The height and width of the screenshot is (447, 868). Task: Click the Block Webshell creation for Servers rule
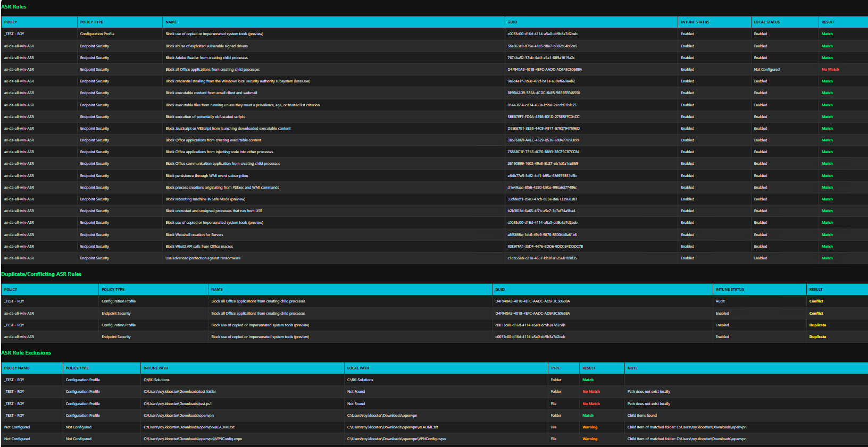(194, 235)
